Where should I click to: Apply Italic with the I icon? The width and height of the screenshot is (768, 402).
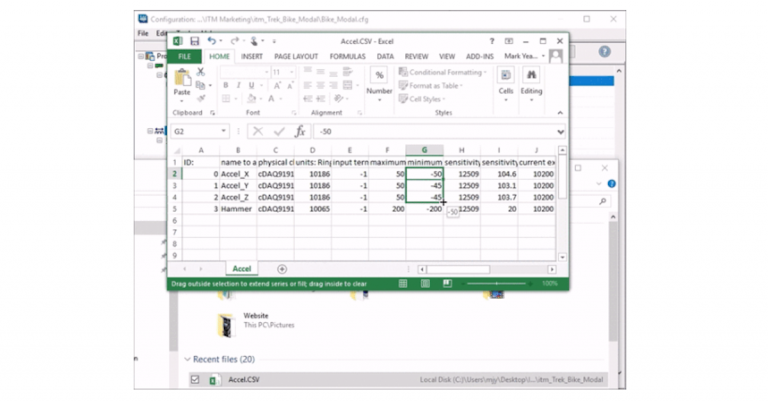tap(239, 85)
